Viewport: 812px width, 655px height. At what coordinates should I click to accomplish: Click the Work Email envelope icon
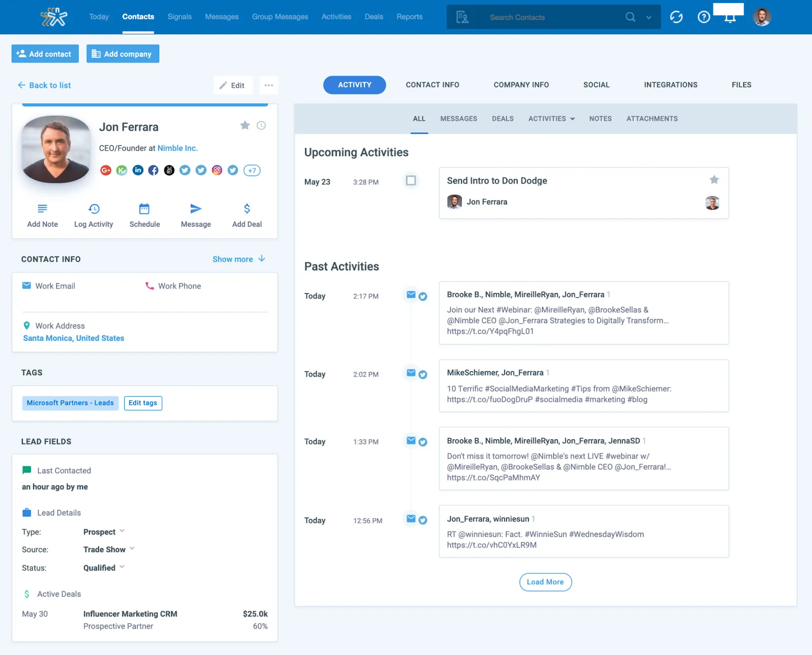coord(27,286)
